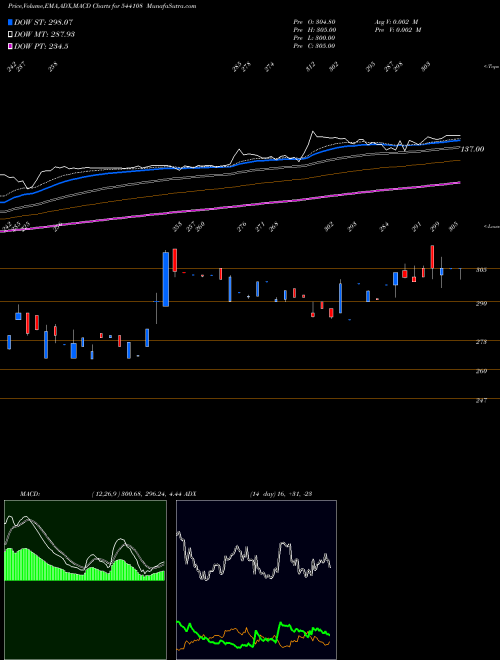This screenshot has width=500, height=660.
Task: Click the blue DOW ST legend swatch
Action: click(x=11, y=22)
